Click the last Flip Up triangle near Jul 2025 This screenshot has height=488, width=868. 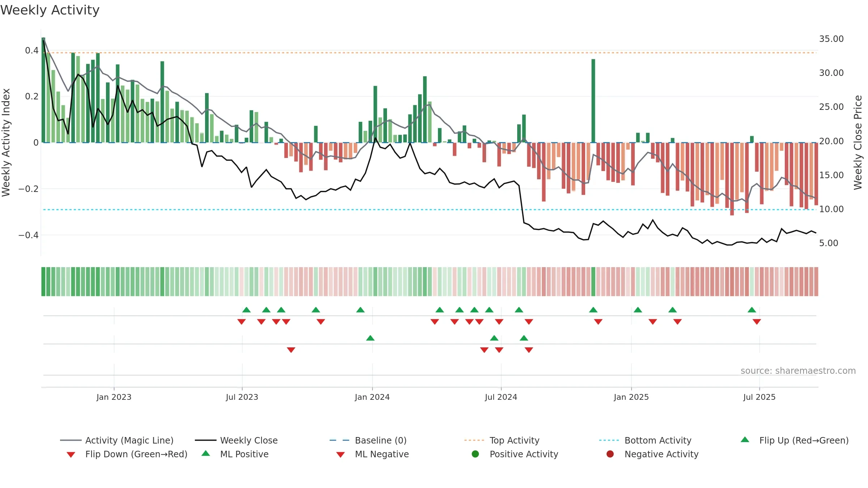tap(752, 310)
